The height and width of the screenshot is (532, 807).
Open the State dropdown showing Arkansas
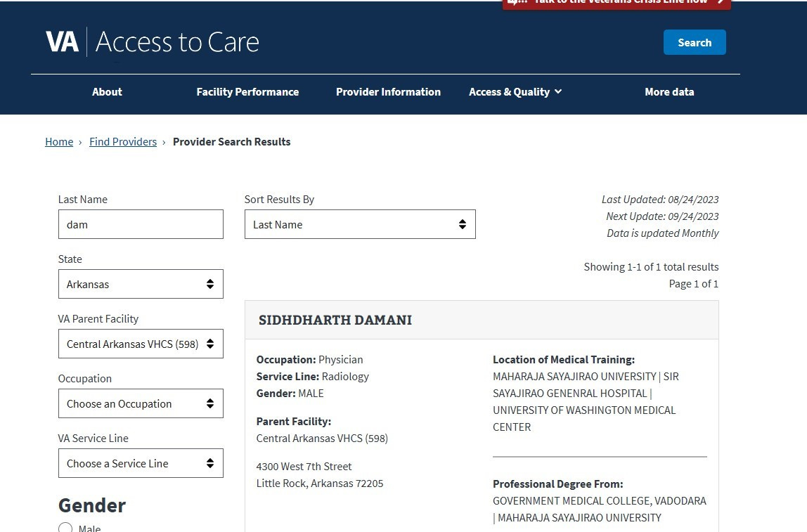point(141,284)
